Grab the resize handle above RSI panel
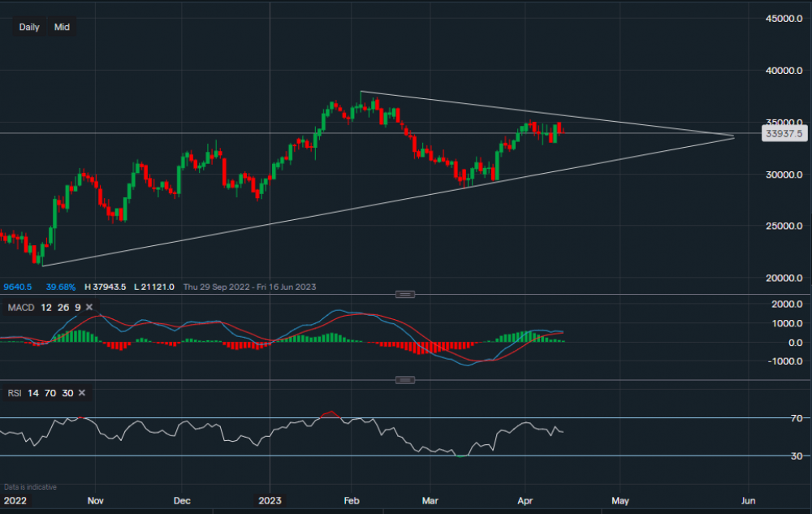The height and width of the screenshot is (514, 812). coord(404,379)
